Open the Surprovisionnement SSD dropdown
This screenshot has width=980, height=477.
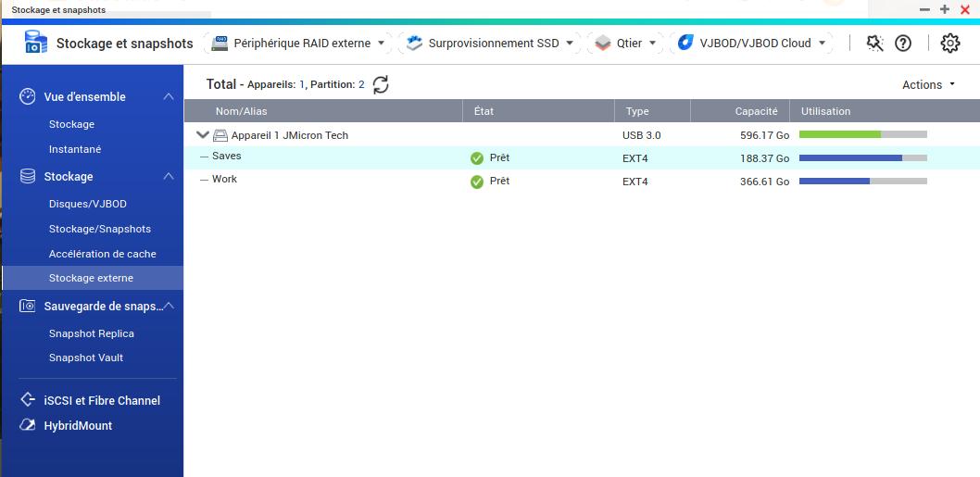click(490, 43)
